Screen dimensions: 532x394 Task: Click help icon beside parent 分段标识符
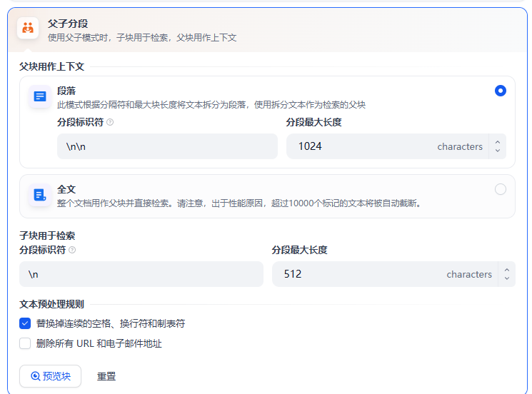coord(110,122)
